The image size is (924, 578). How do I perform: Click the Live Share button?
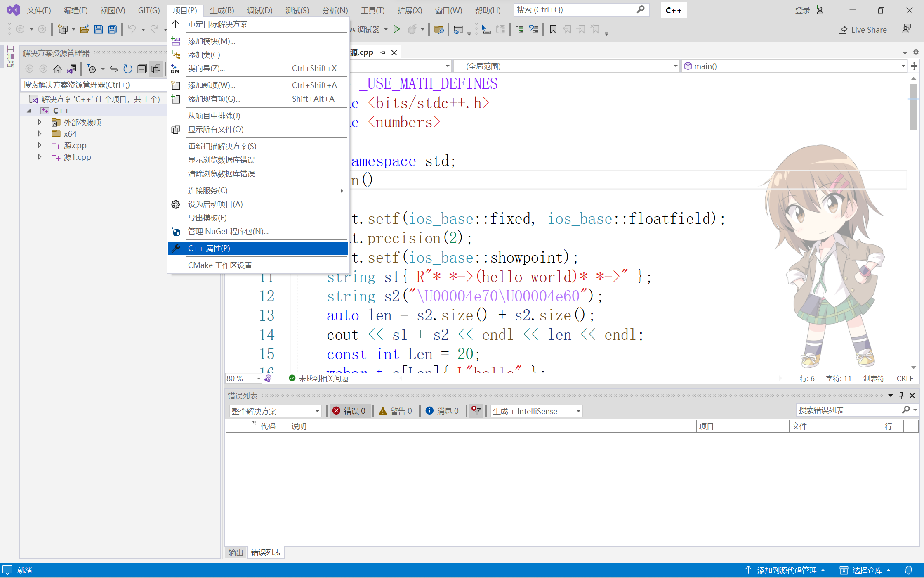[863, 30]
